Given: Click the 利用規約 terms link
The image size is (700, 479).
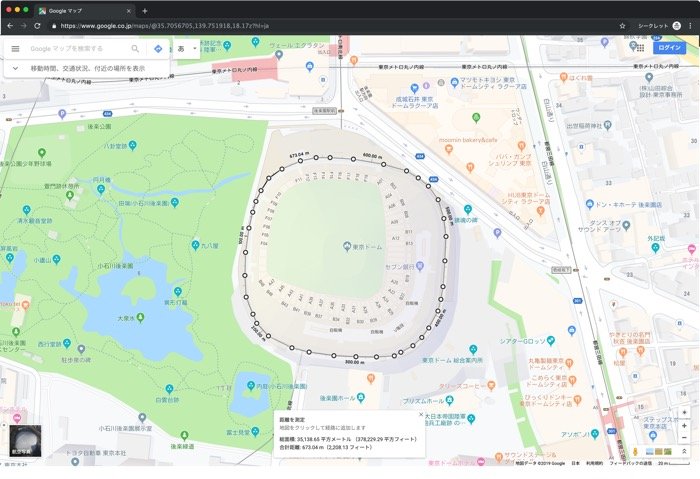Looking at the screenshot, I should [594, 463].
